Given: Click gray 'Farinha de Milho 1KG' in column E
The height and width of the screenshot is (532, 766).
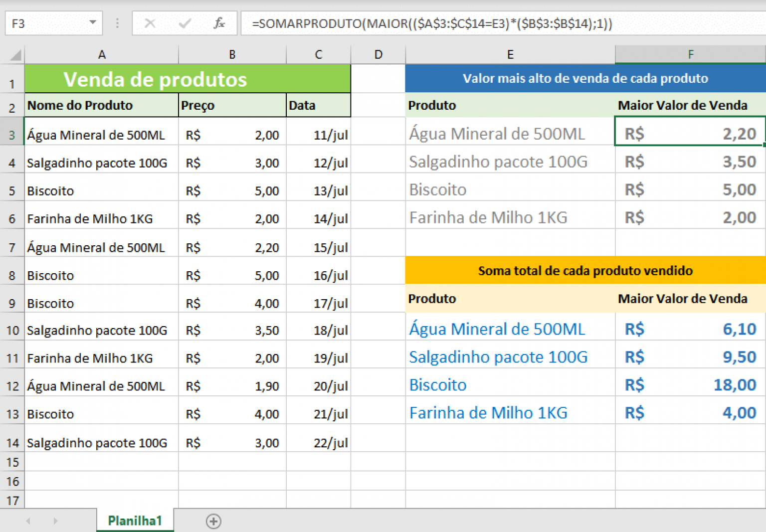Looking at the screenshot, I should tap(510, 216).
